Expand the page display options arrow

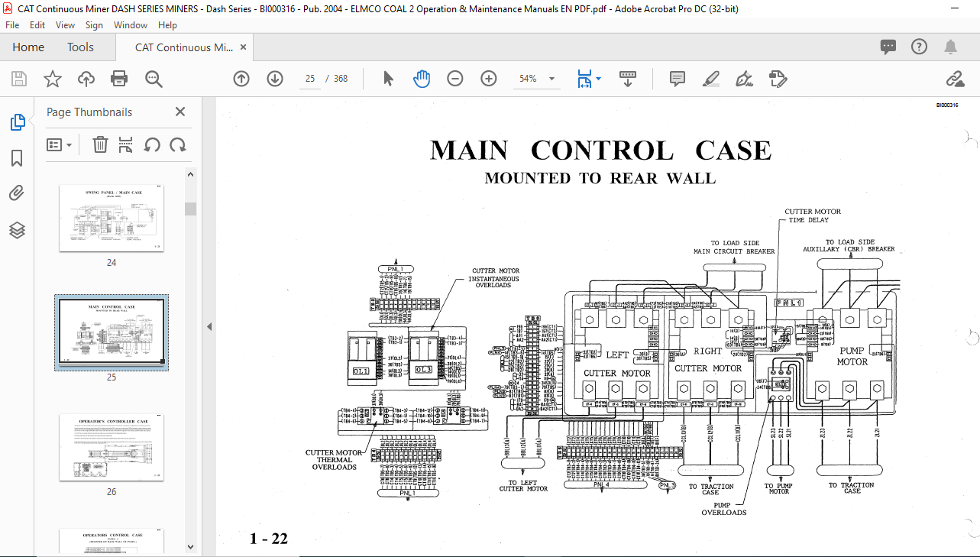click(x=598, y=79)
